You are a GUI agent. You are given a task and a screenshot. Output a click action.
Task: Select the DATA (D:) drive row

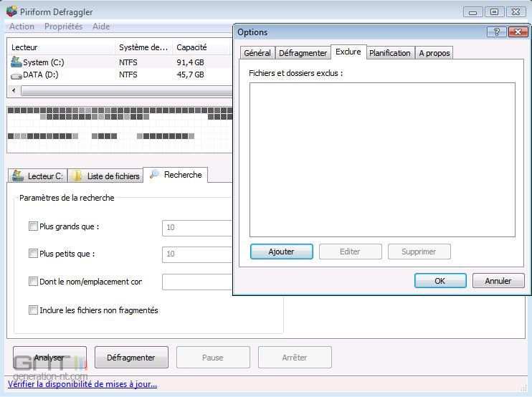click(120, 75)
